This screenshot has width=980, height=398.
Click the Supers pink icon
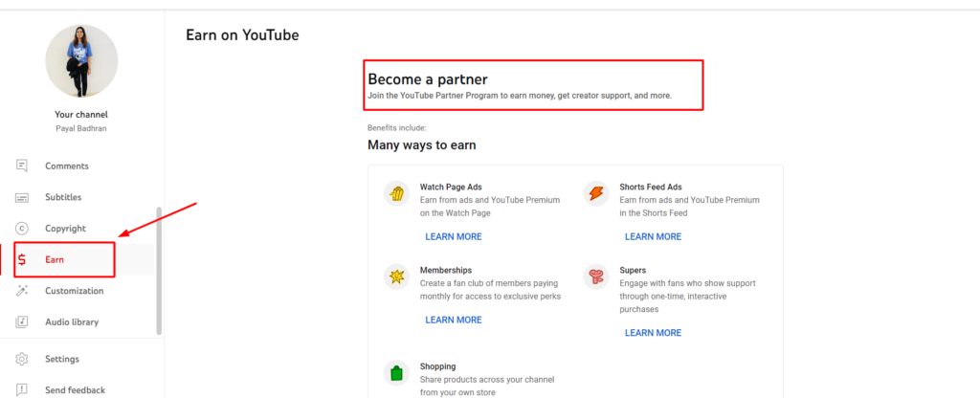pyautogui.click(x=596, y=276)
